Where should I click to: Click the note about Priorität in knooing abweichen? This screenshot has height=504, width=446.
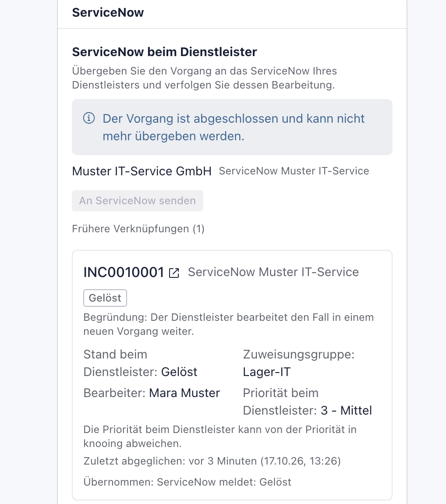coord(220,436)
